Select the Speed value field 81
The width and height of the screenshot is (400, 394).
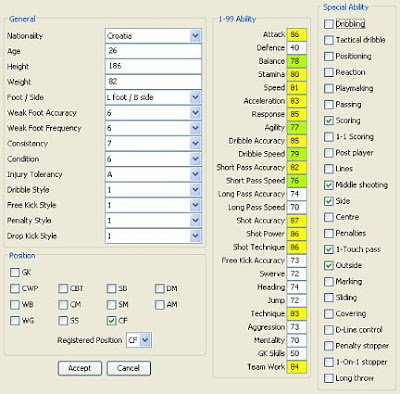pyautogui.click(x=296, y=88)
